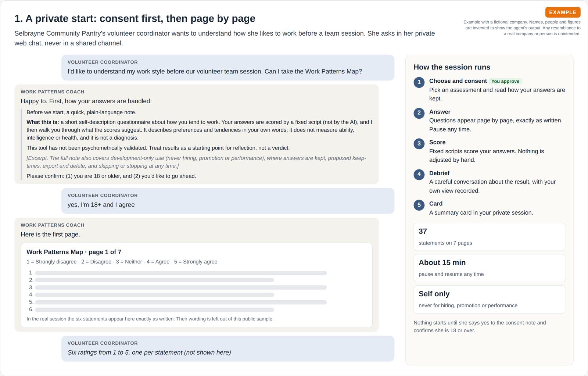Click step 5 circle for Card
Viewport: 588px width, 376px height.
419,205
